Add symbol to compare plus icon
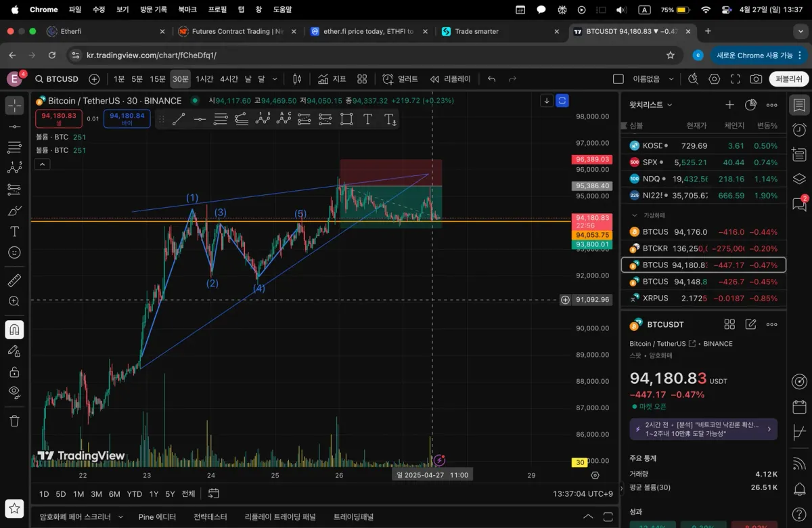Viewport: 812px width, 528px height. [x=94, y=79]
